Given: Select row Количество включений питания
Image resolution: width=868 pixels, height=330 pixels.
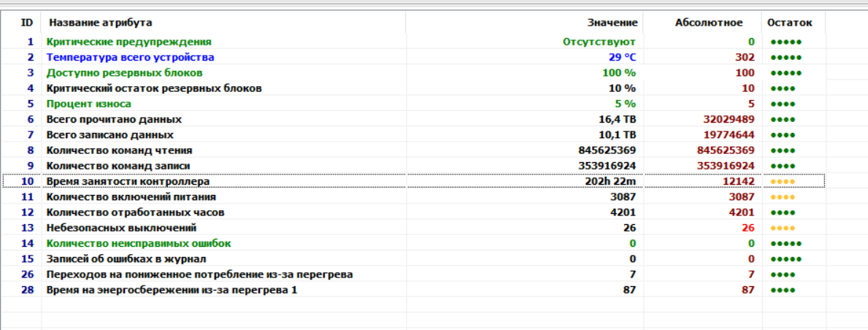Looking at the screenshot, I should click(x=413, y=196).
